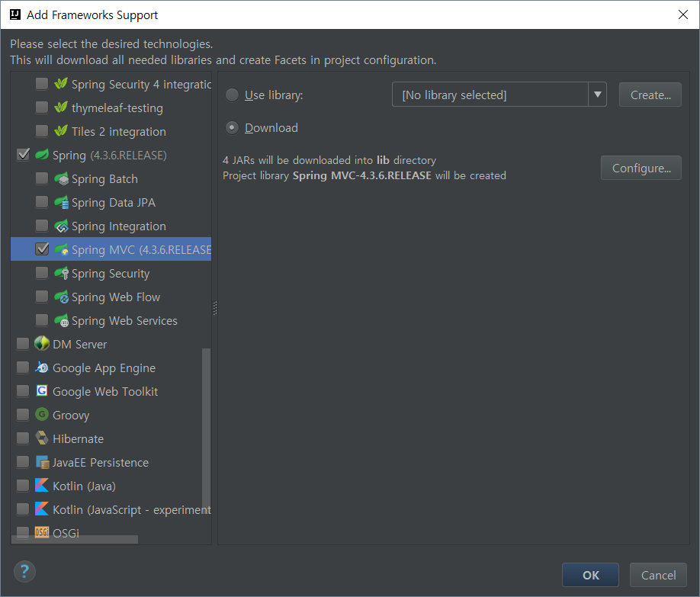Check the Spring Security 4 integration checkbox
700x597 pixels.
coord(42,84)
